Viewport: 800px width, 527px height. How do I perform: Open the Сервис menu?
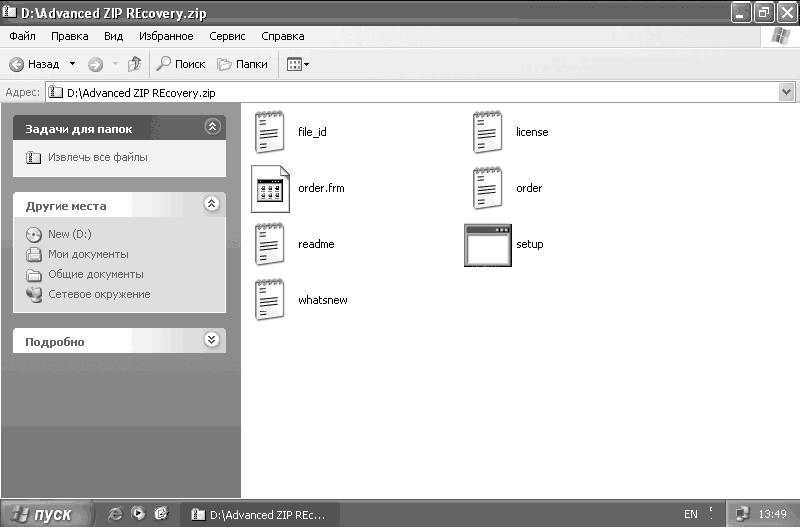pos(227,36)
